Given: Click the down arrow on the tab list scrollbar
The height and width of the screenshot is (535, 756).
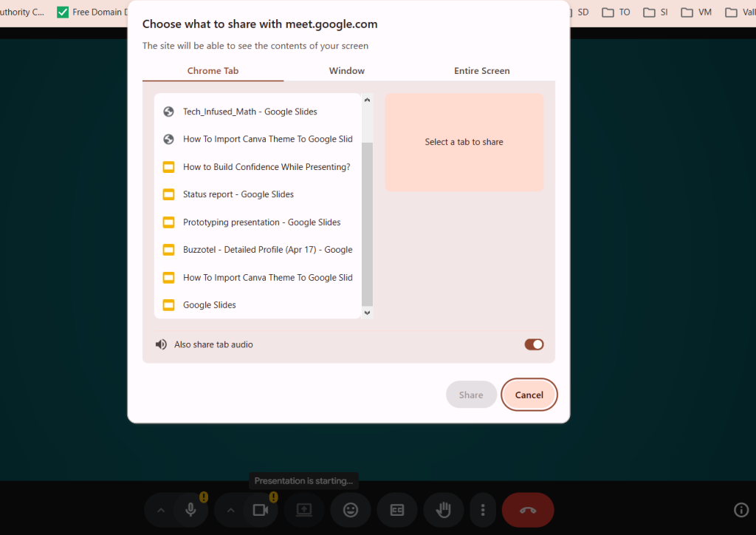Looking at the screenshot, I should [x=367, y=313].
